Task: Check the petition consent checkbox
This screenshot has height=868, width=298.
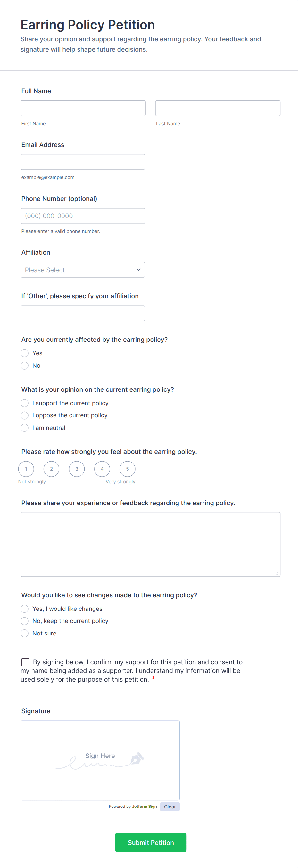Action: pyautogui.click(x=25, y=662)
